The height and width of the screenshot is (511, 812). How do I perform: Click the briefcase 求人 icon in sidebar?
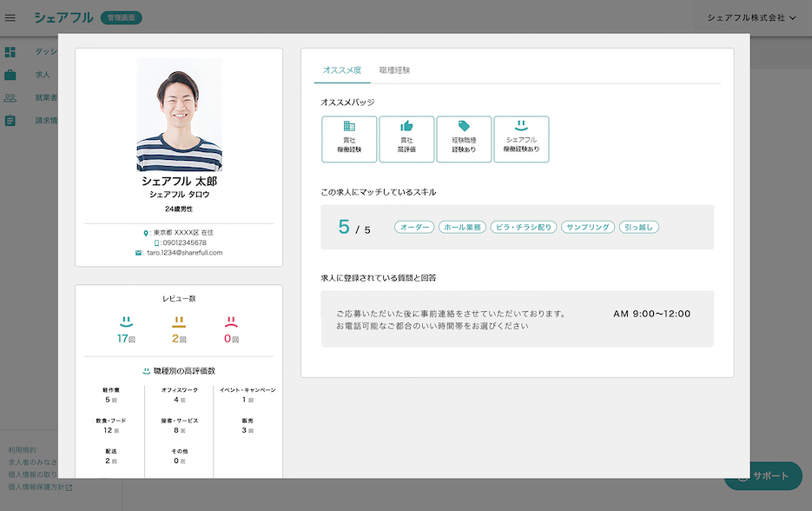pyautogui.click(x=10, y=75)
